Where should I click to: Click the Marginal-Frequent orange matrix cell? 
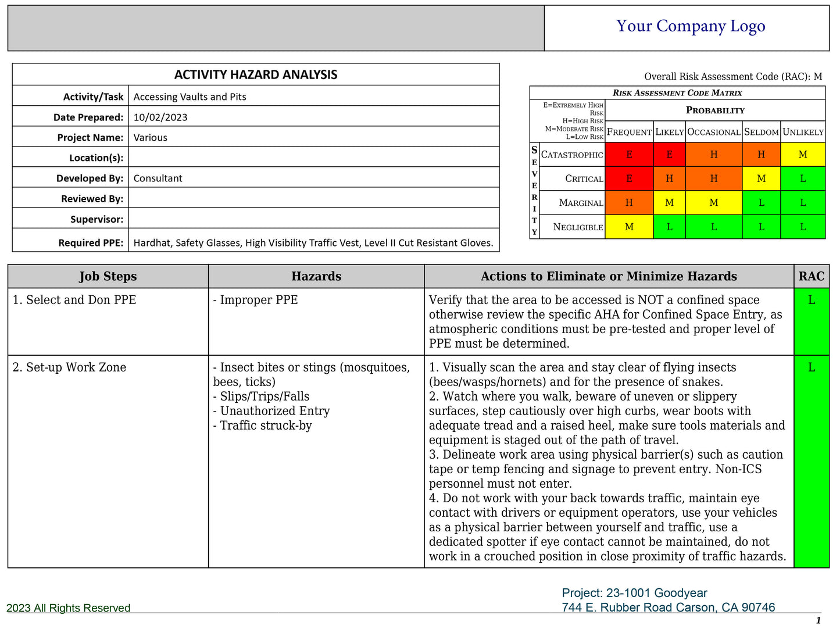click(629, 203)
